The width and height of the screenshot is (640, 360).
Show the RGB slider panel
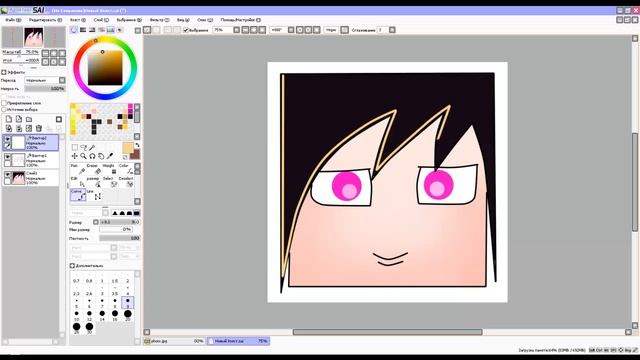coord(83,30)
